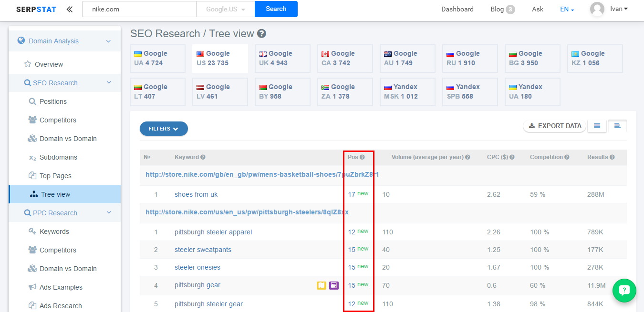
Task: Click the Keyword column help icon
Action: coord(203,157)
